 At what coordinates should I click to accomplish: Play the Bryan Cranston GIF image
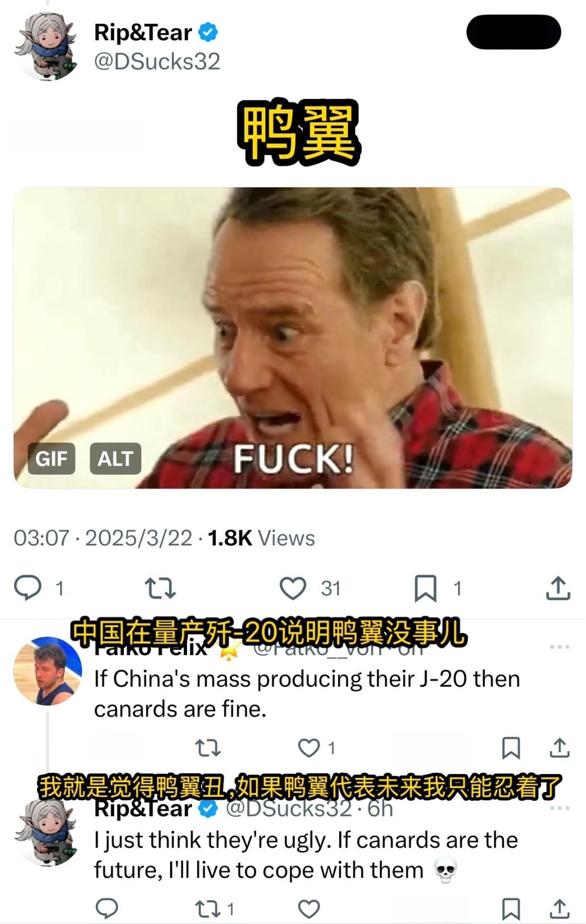pos(293,338)
